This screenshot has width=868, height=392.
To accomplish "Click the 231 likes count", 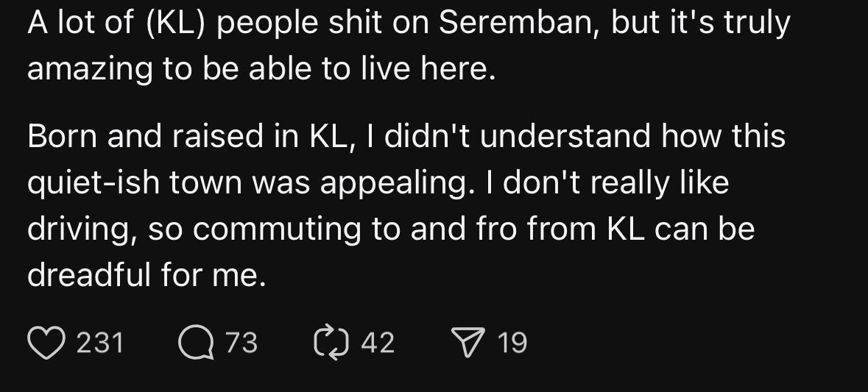I will point(100,343).
